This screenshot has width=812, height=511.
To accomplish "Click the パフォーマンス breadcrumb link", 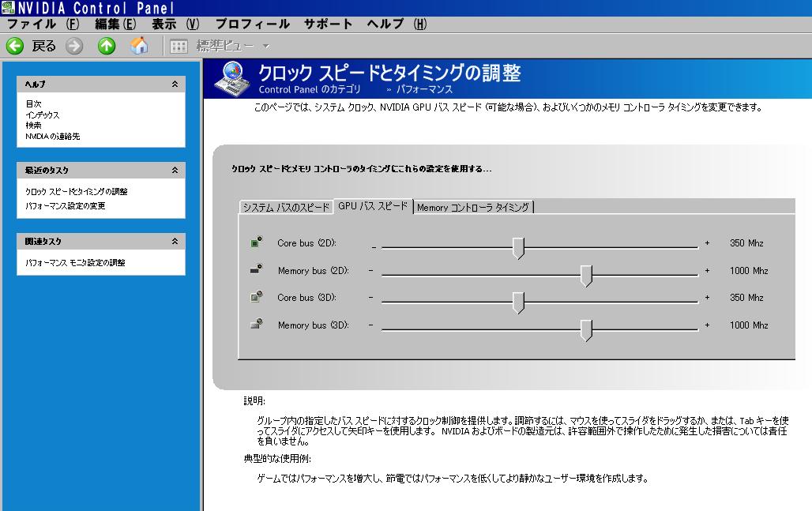I will coord(425,89).
